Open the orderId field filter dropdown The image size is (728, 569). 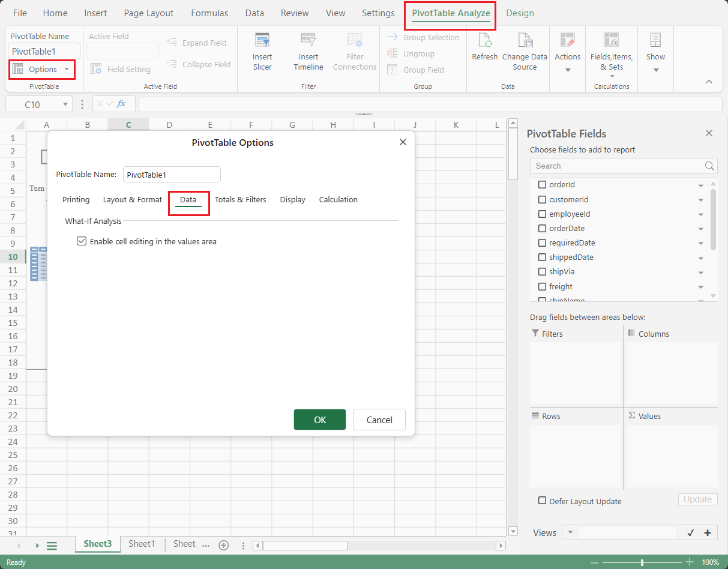coord(701,185)
